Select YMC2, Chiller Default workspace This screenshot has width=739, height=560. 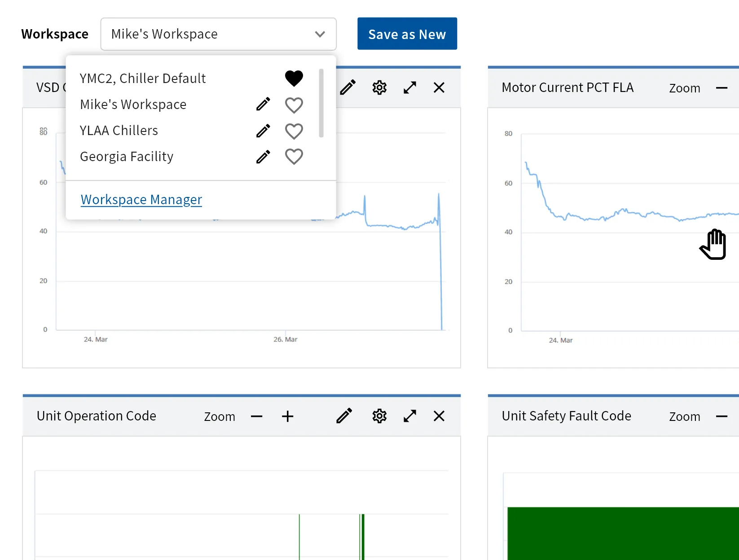[x=143, y=79]
